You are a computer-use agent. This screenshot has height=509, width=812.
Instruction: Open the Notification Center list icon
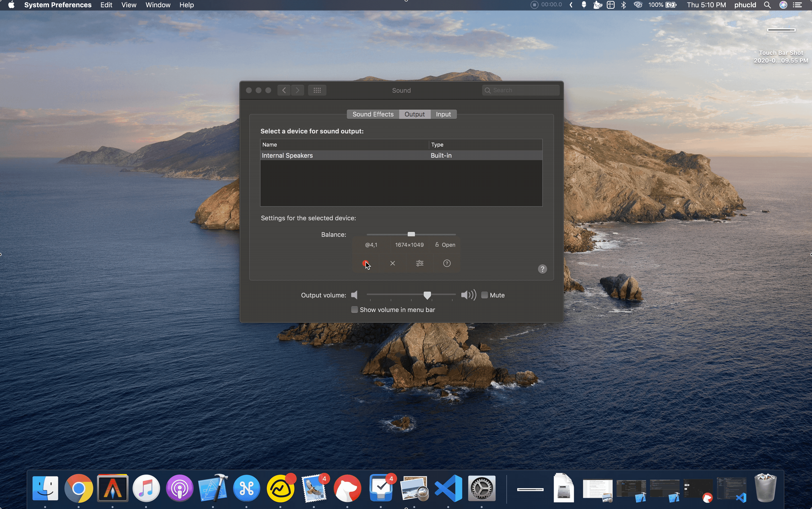click(x=797, y=5)
